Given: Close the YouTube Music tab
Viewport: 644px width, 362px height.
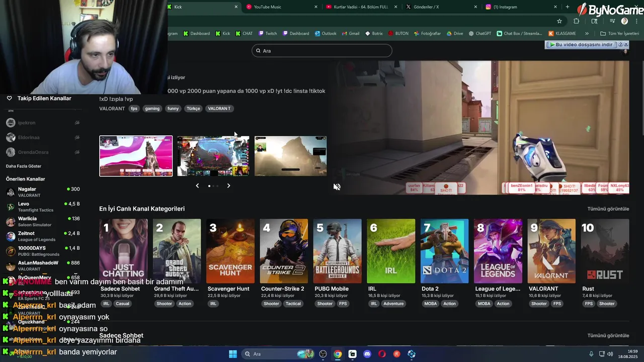Looking at the screenshot, I should pos(316,7).
